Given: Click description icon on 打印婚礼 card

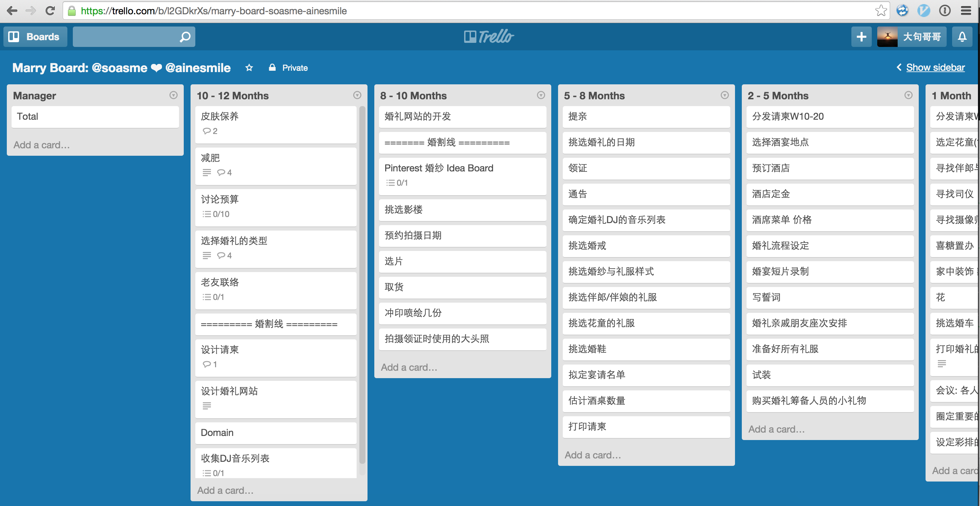Looking at the screenshot, I should pyautogui.click(x=942, y=364).
